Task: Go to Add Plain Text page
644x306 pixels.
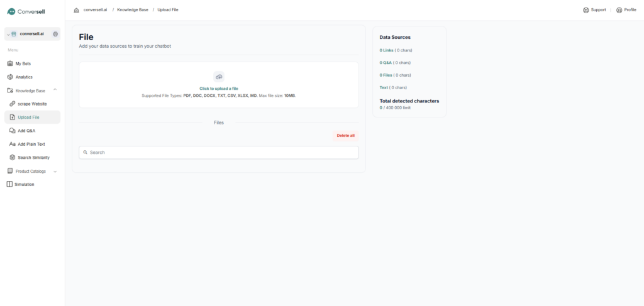Action: 31,144
